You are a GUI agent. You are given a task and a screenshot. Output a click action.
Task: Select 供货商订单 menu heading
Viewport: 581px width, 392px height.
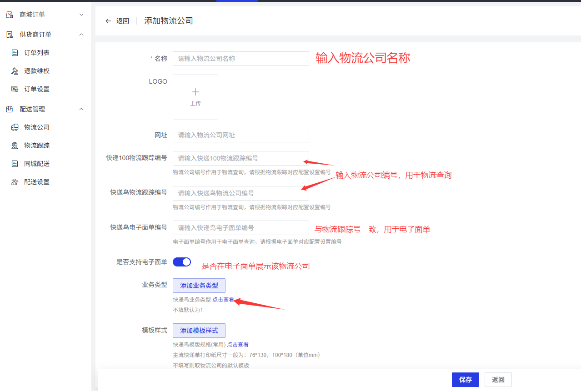click(x=35, y=35)
